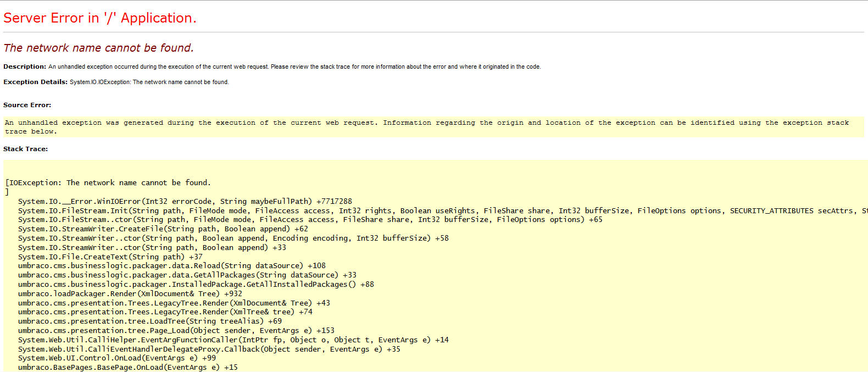Click the 'presentation.tree.Page_Load' stack line
This screenshot has height=372, width=868.
[176, 331]
